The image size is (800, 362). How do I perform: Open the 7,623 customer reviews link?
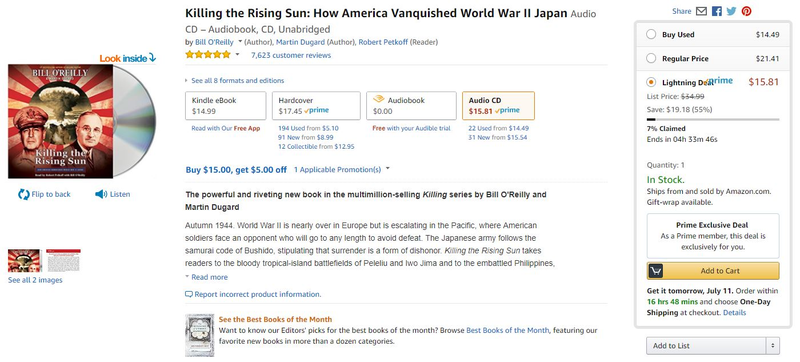(x=291, y=55)
